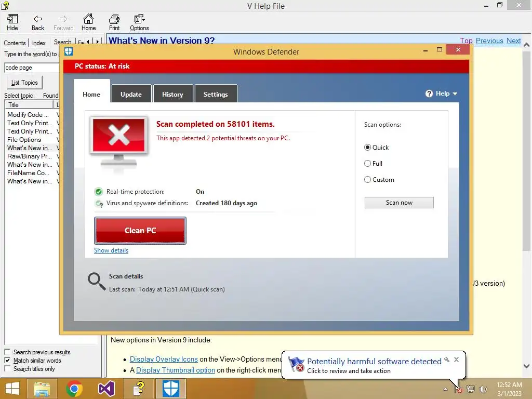Screen dimensions: 532x399
Task: Click the Action Center flag tray icon
Action: point(458,389)
